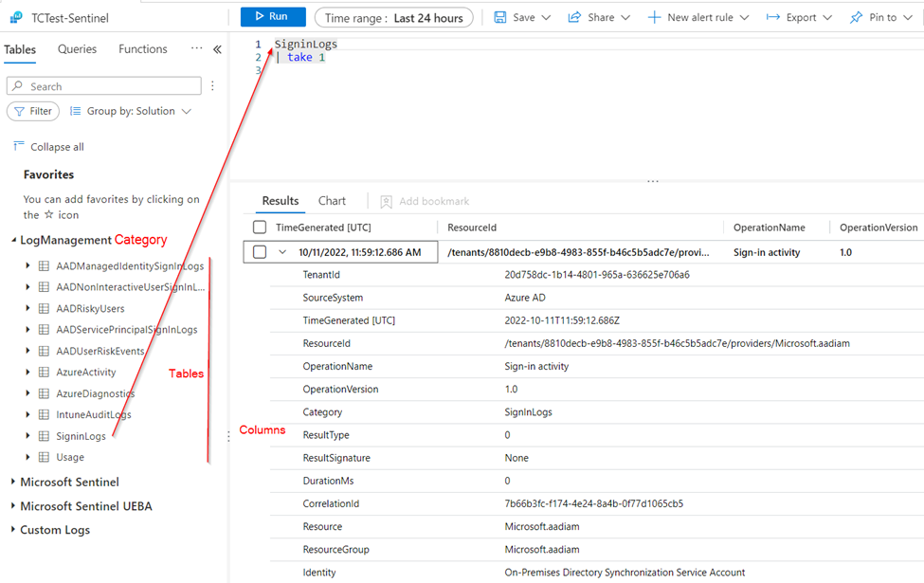
Task: Expand the Microsoft Sentinel solution group
Action: pyautogui.click(x=13, y=482)
